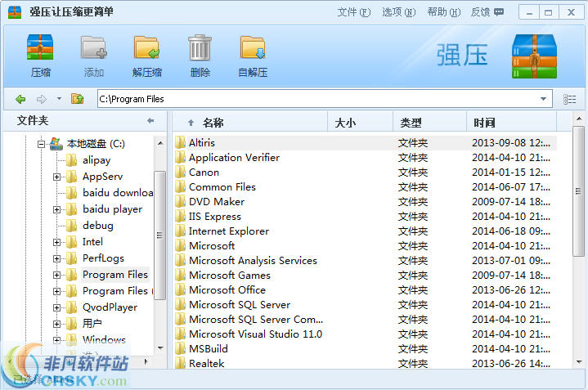This screenshot has height=390, width=588.
Task: Click the 自解压 self-extract icon
Action: pyautogui.click(x=253, y=47)
